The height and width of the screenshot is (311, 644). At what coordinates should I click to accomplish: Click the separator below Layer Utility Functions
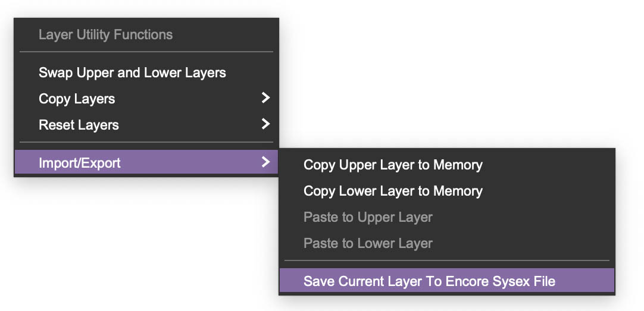click(x=146, y=52)
